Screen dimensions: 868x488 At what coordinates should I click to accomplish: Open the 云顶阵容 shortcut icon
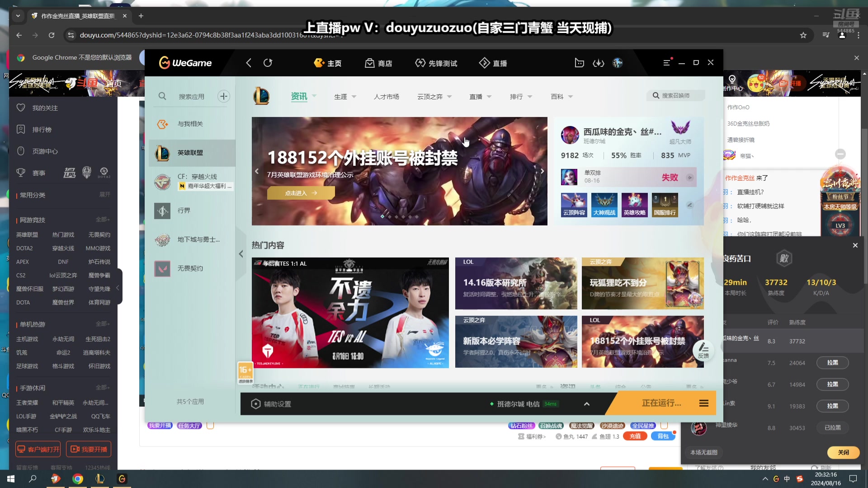[x=574, y=205]
